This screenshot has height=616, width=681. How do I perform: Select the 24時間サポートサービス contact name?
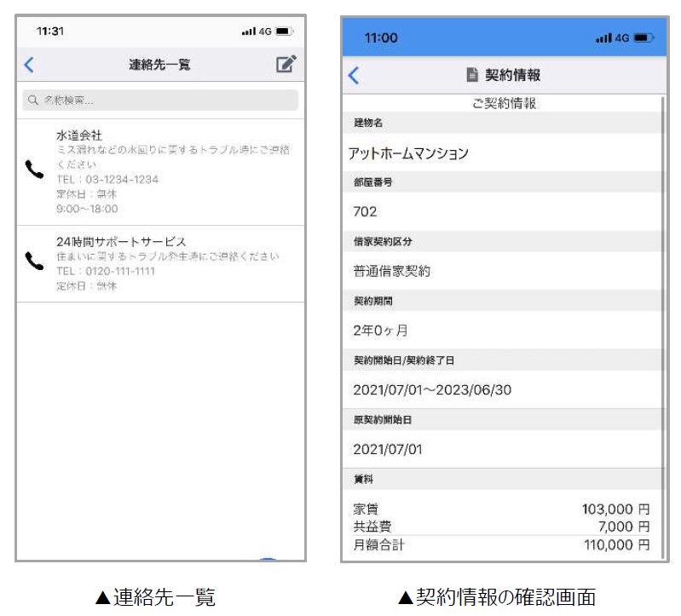point(121,241)
